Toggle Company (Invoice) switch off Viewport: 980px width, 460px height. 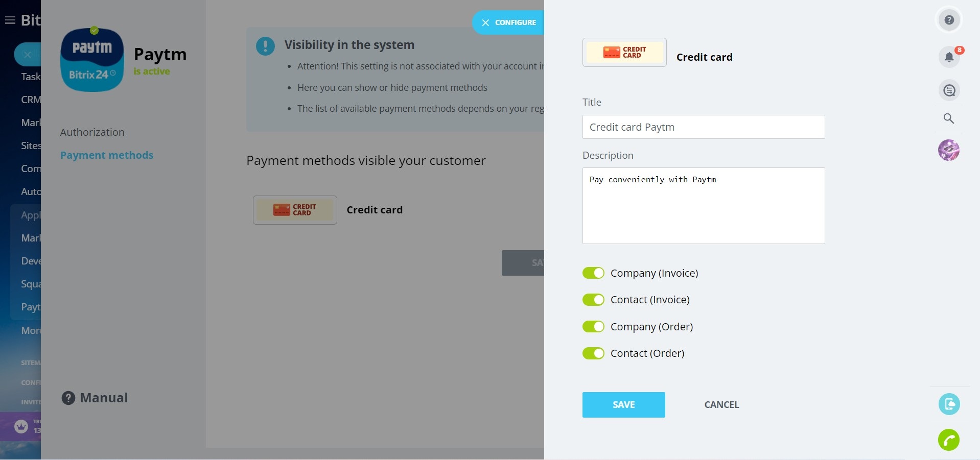[x=593, y=273]
